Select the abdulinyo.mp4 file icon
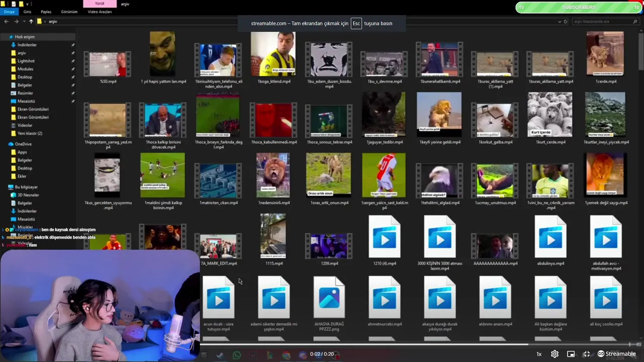644x362 pixels. point(550,236)
